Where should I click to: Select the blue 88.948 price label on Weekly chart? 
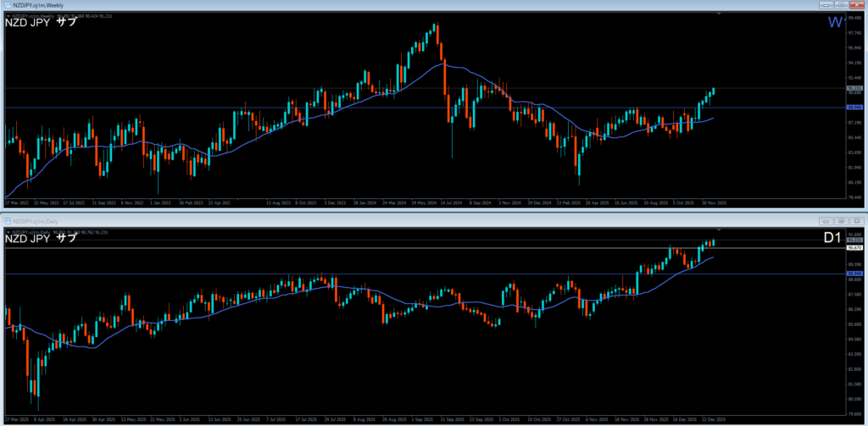coord(854,108)
